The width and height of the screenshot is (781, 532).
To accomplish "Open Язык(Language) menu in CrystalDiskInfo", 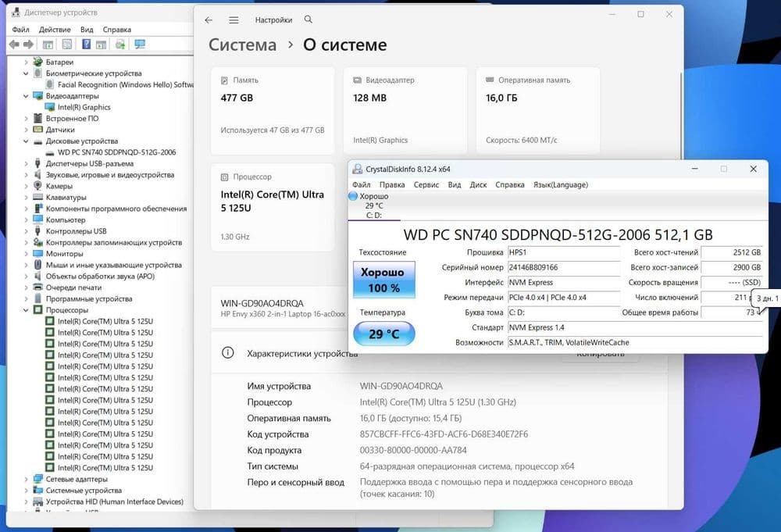I will [561, 185].
